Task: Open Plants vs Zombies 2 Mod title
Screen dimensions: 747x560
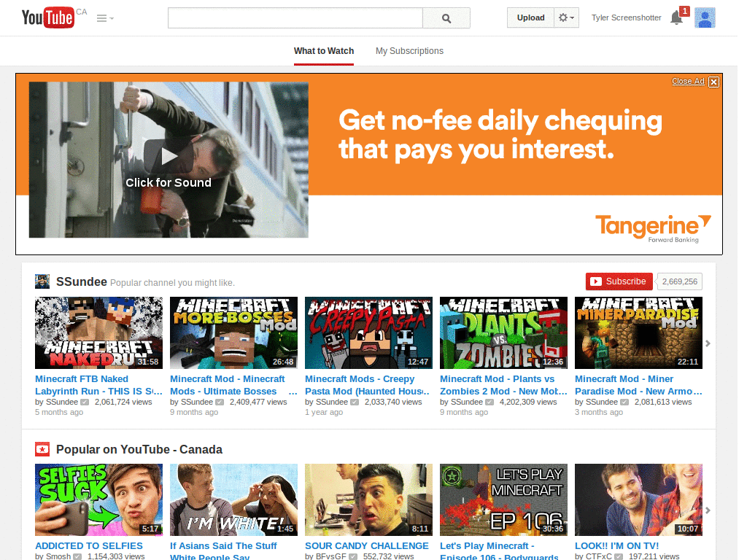Action: [503, 385]
